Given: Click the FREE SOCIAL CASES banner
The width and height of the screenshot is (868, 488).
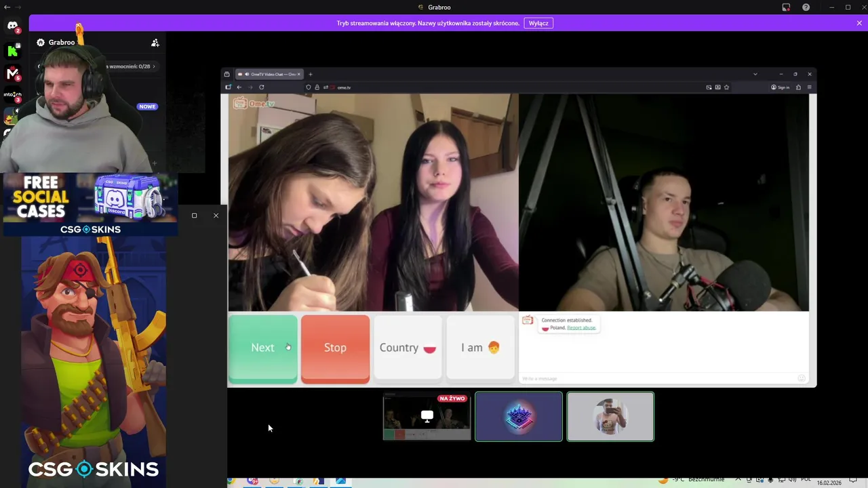Looking at the screenshot, I should 90,205.
